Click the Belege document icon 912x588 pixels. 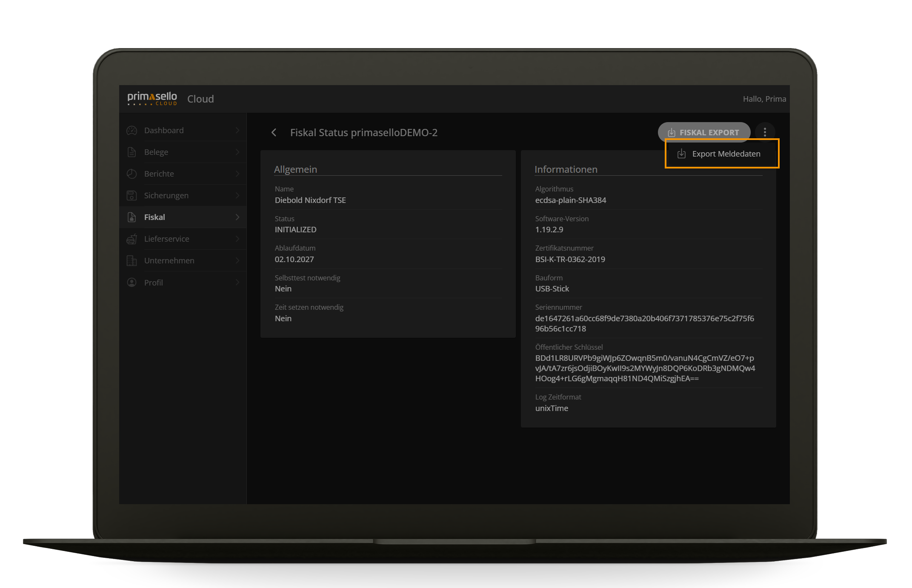(131, 152)
